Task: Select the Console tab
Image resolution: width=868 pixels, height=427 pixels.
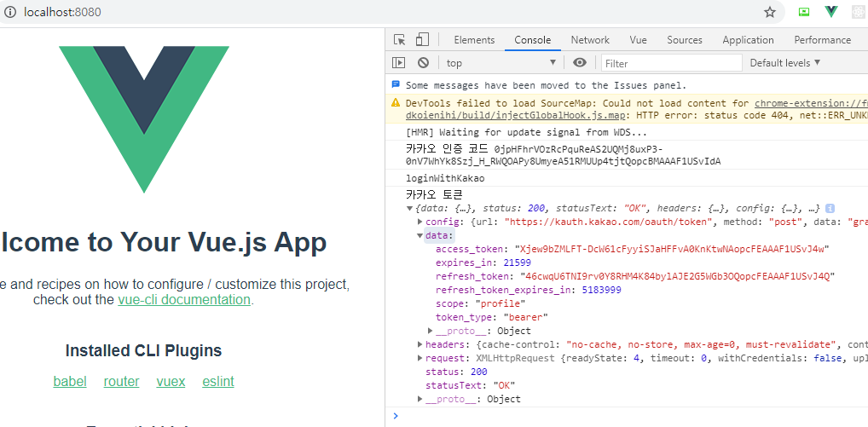Action: point(533,40)
